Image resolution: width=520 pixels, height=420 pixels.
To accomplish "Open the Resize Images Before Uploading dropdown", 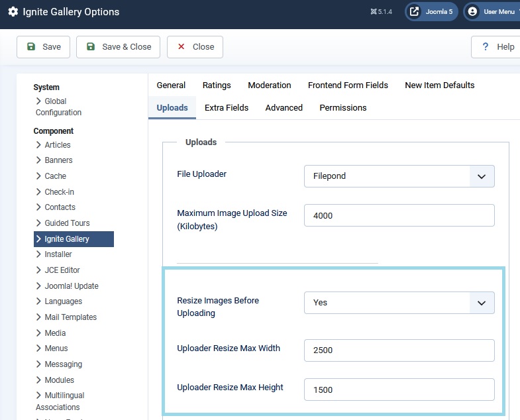I will tap(399, 302).
